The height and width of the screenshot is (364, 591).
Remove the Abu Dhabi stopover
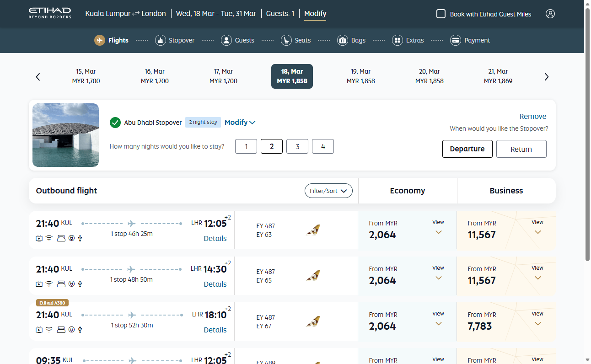tap(533, 116)
